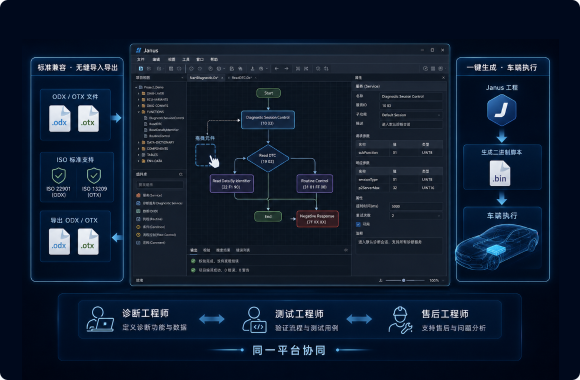
Task: Click the ISO 22901 shield icon
Action: 59,176
